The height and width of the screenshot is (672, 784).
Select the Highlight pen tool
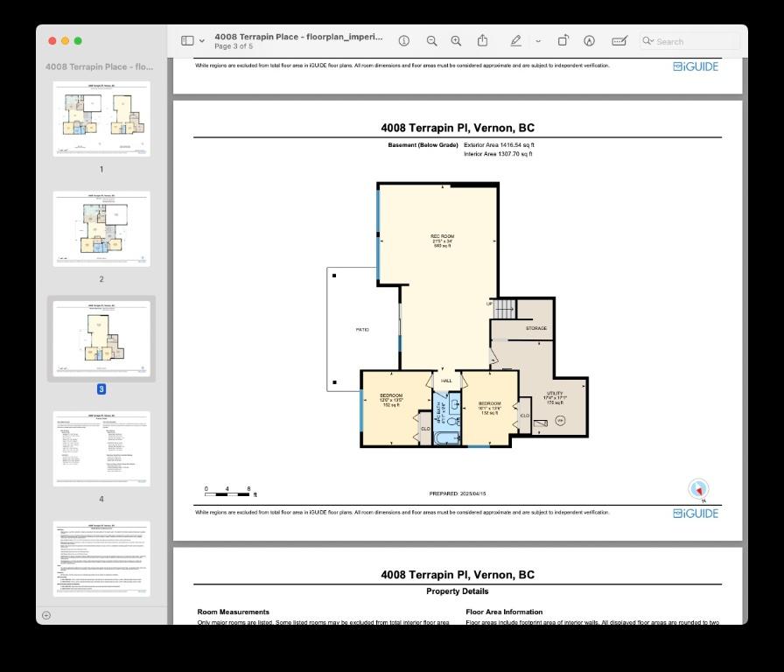coord(515,41)
